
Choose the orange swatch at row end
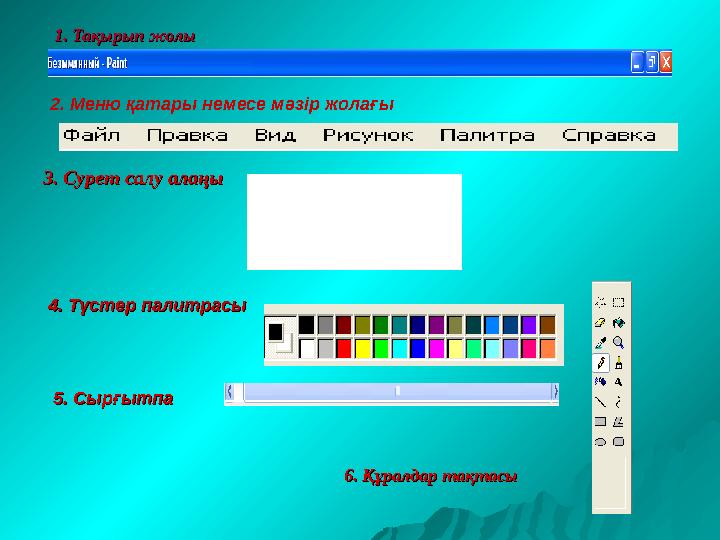coord(547,349)
